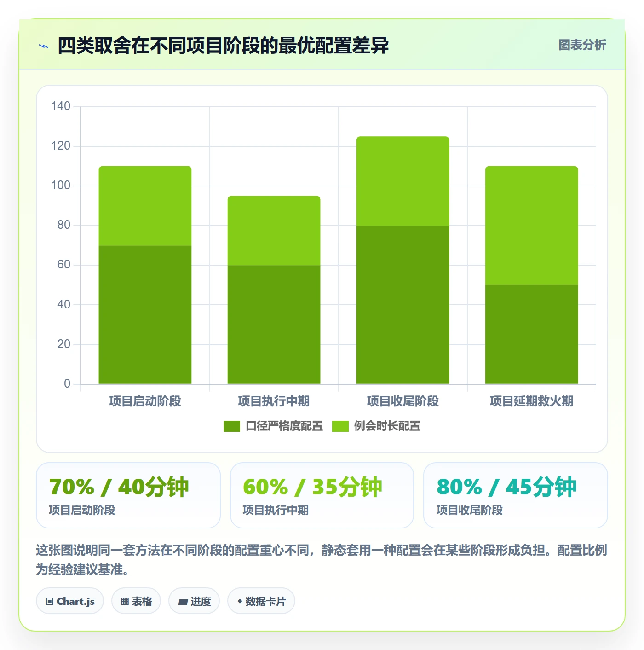Click the 80 y-axis tick label

point(64,225)
